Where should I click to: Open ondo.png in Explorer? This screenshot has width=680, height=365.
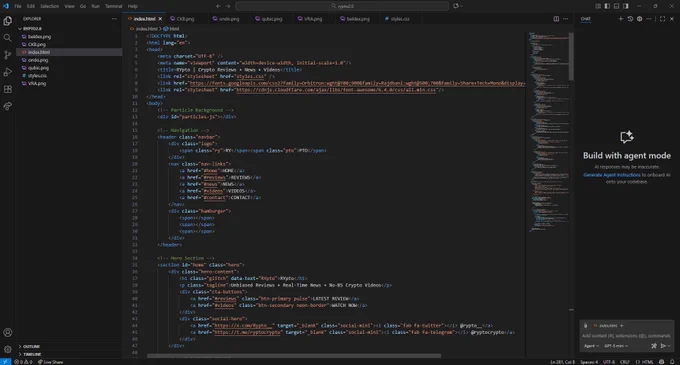(x=38, y=60)
